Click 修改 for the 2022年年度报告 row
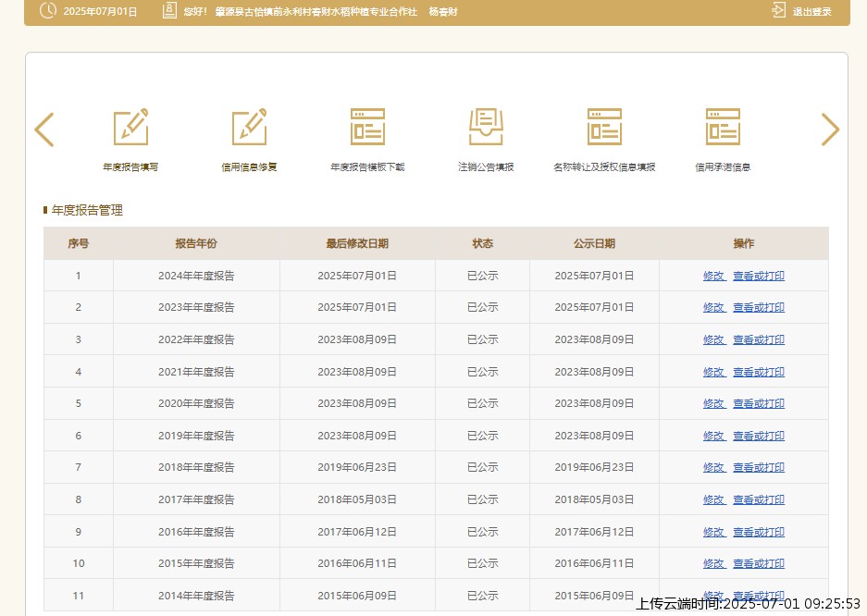 tap(713, 339)
